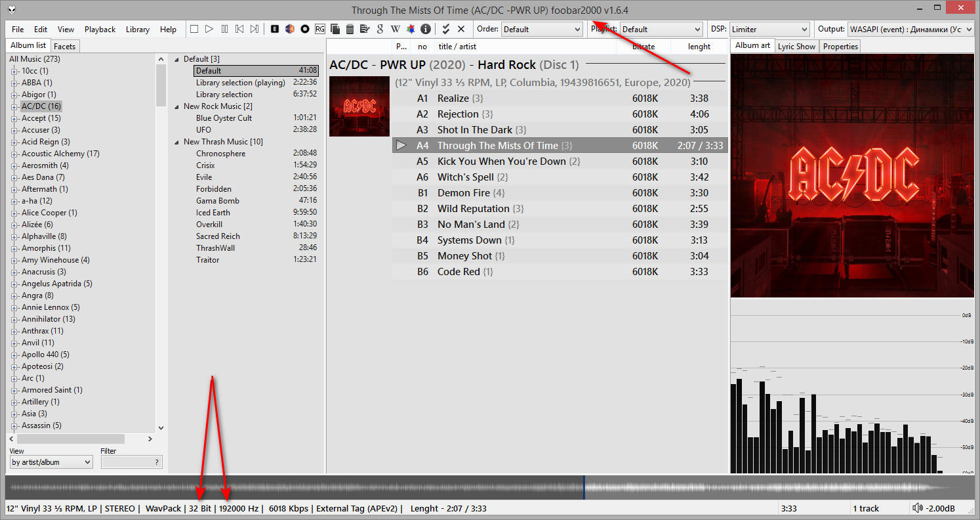Click the notepad toolbar icon
980x520 pixels.
tap(350, 29)
